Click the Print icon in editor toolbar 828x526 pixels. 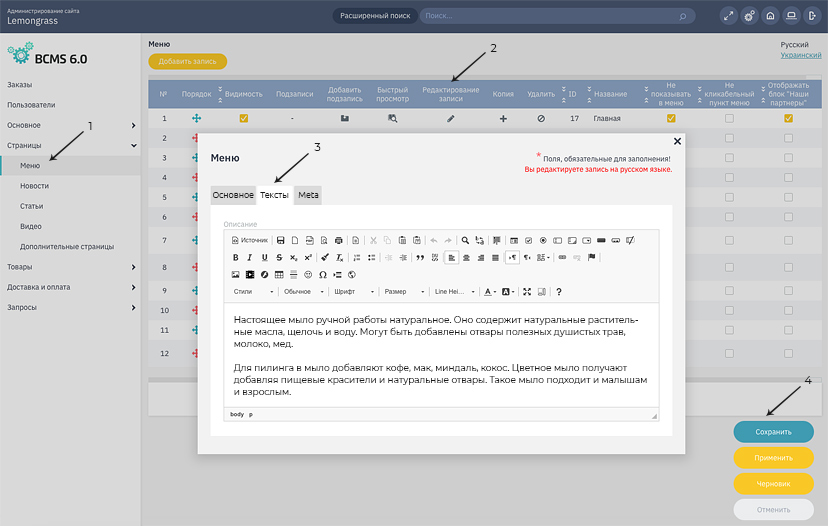tap(338, 240)
